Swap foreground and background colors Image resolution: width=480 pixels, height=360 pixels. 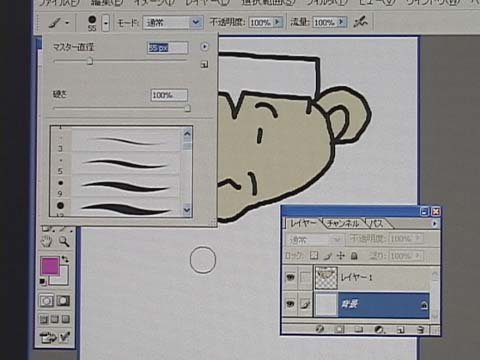coord(65,259)
